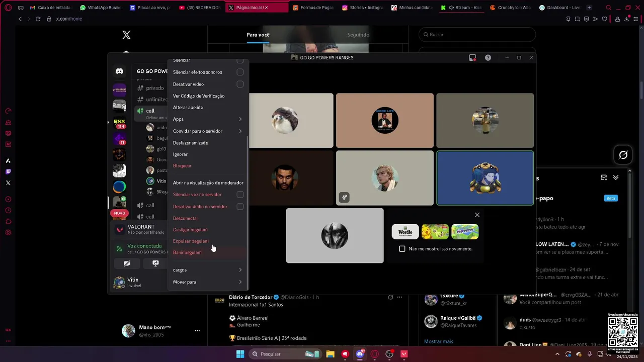This screenshot has height=362, width=644.
Task: Open a new browser tab
Action: (589, 8)
